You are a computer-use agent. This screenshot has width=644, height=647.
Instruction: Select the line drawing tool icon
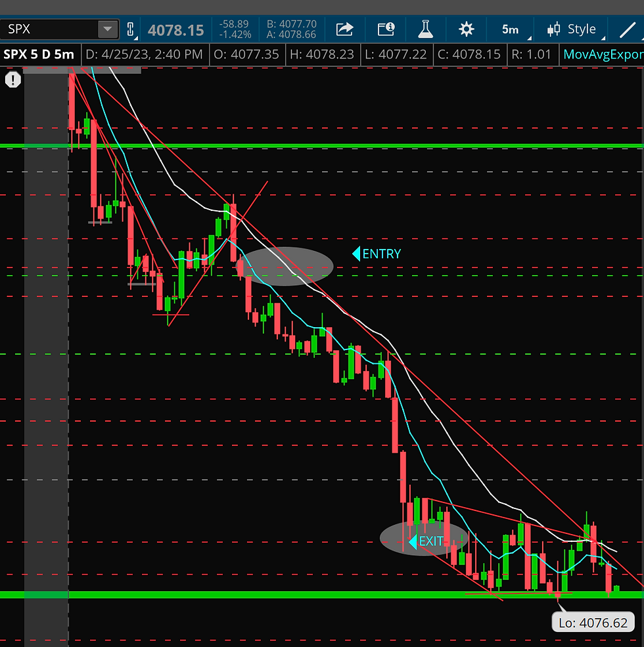pyautogui.click(x=628, y=30)
